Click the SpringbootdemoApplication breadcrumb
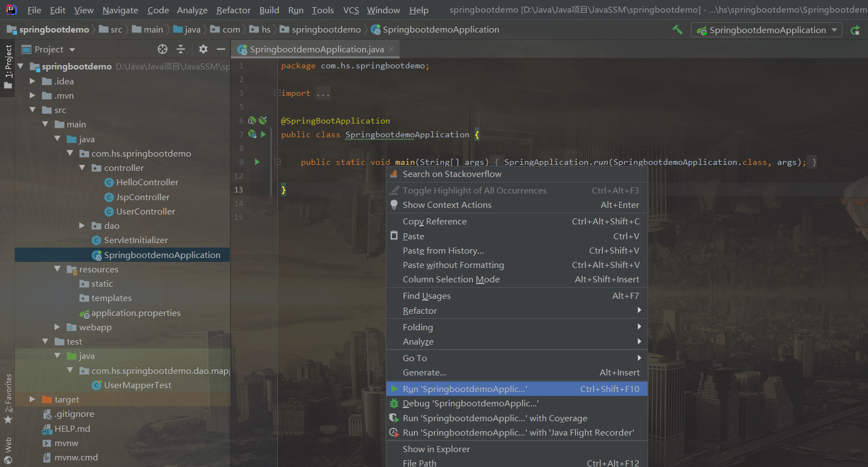This screenshot has width=868, height=467. 435,29
